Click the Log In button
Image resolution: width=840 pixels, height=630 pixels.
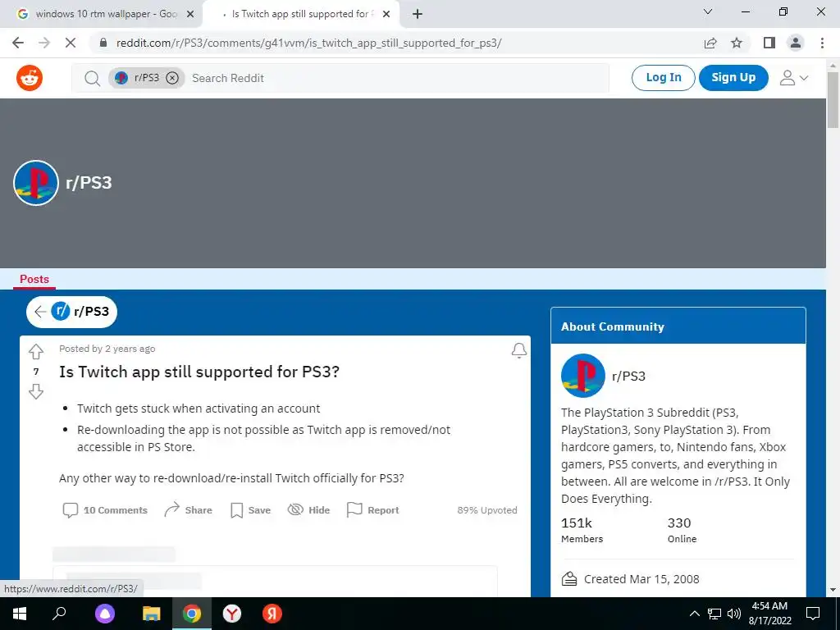(x=663, y=78)
